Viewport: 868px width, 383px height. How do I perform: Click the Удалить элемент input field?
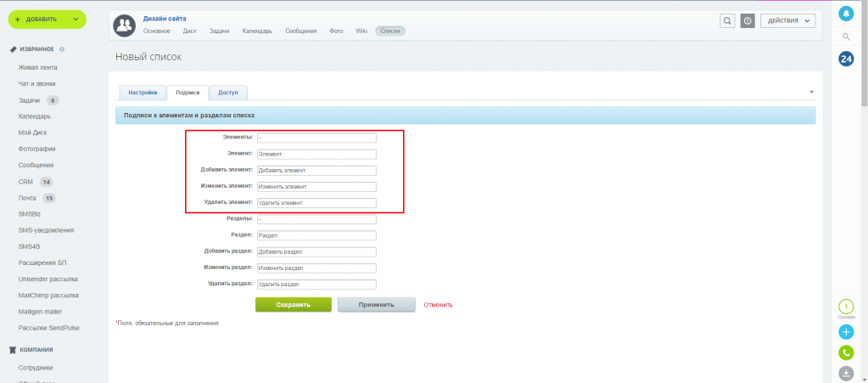point(316,203)
